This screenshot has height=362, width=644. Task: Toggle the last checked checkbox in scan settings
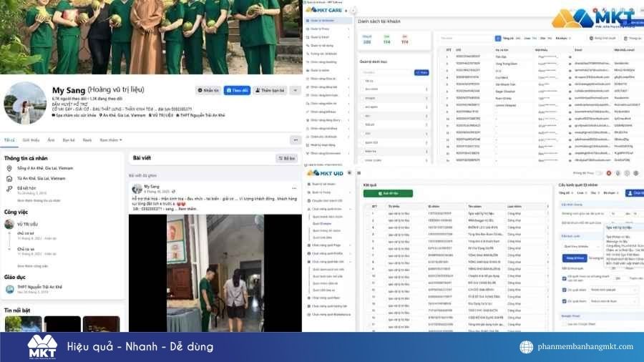click(x=562, y=301)
